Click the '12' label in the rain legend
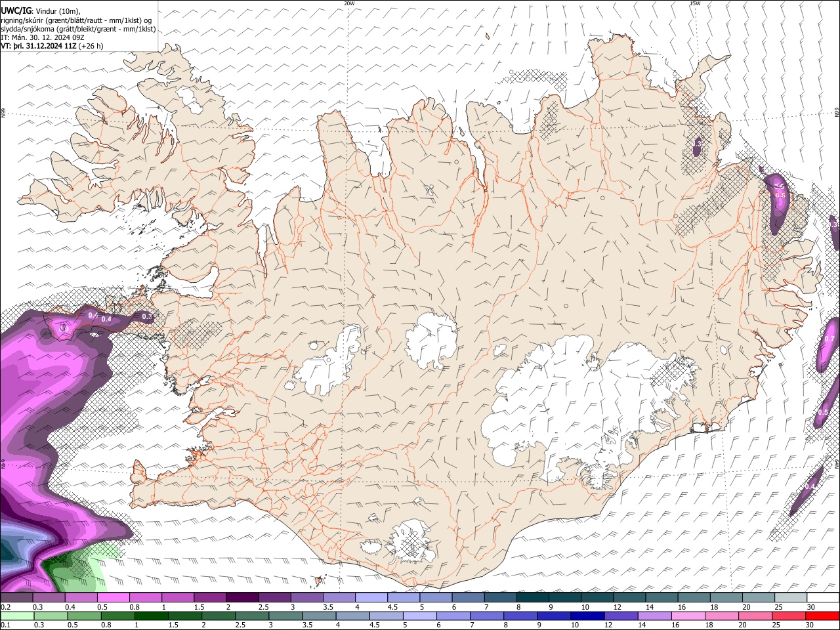This screenshot has height=630, width=840. pyautogui.click(x=608, y=625)
